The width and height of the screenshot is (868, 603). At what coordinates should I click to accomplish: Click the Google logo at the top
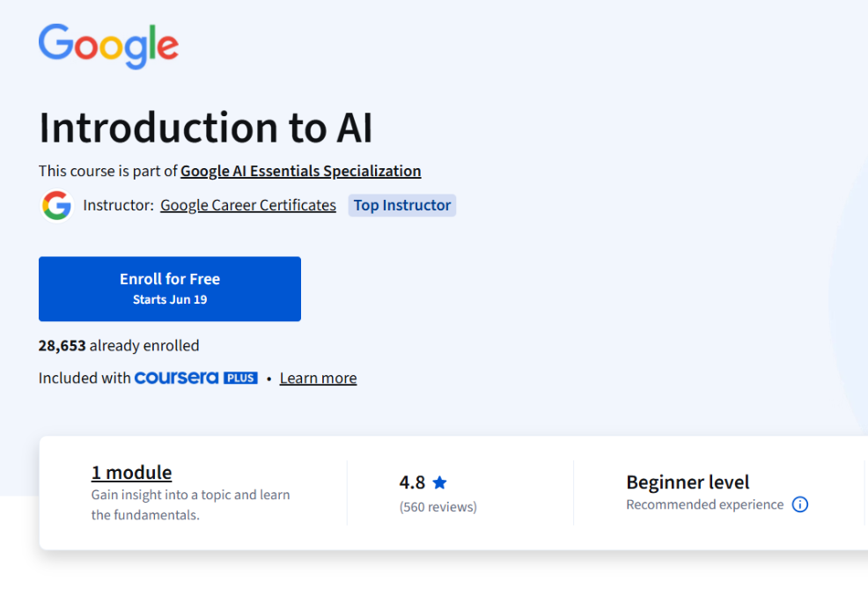pos(107,44)
